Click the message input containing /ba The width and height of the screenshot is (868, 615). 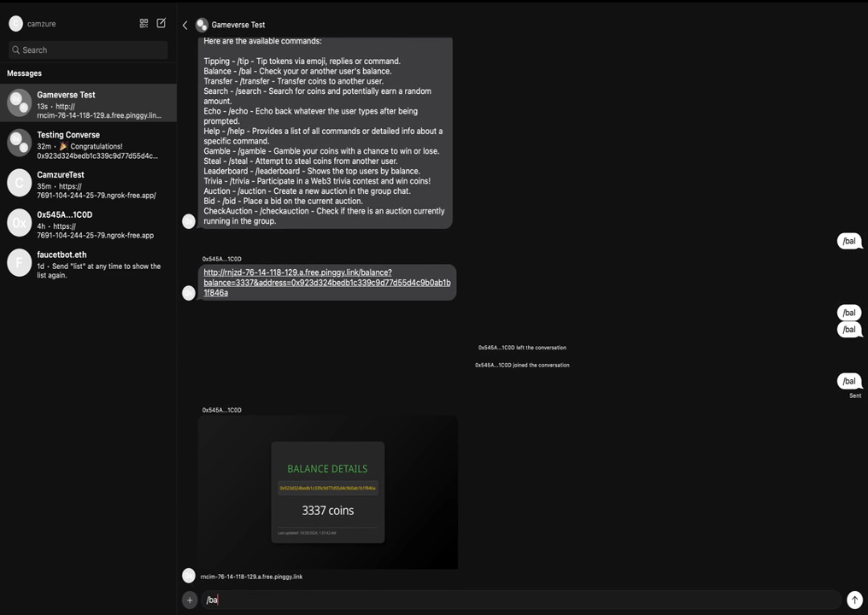pyautogui.click(x=520, y=600)
